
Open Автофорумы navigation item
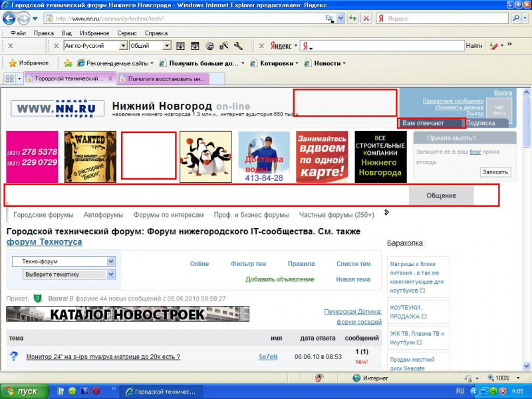point(103,215)
